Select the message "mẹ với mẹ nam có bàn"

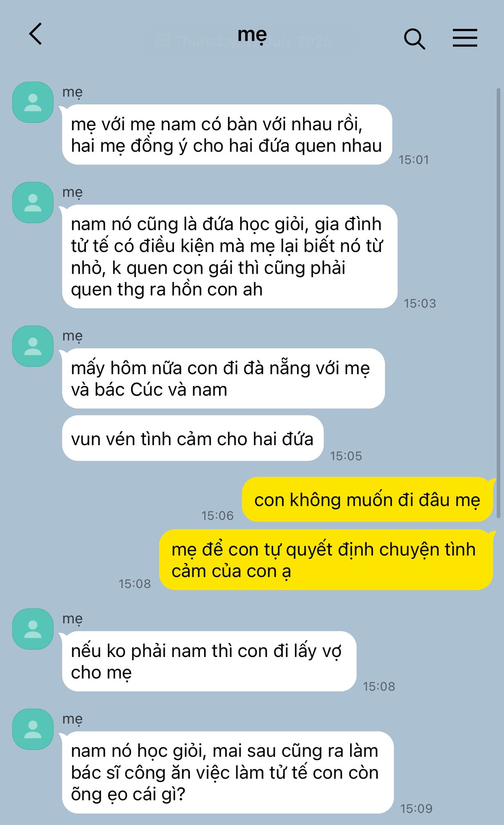(227, 134)
